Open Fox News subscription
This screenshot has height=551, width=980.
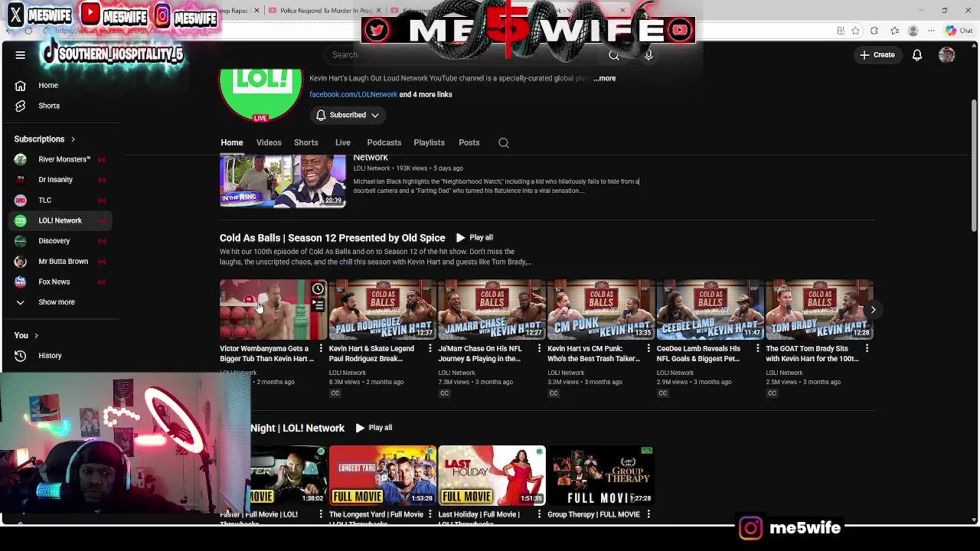[61, 282]
